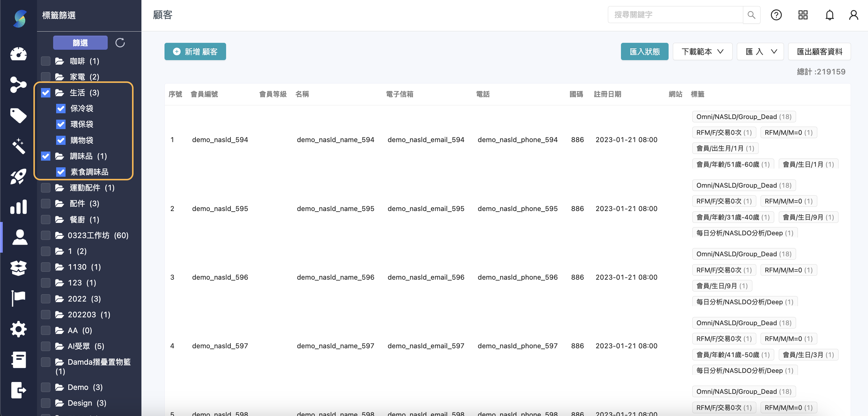Click the 新增 顧客 button

pyautogui.click(x=195, y=52)
